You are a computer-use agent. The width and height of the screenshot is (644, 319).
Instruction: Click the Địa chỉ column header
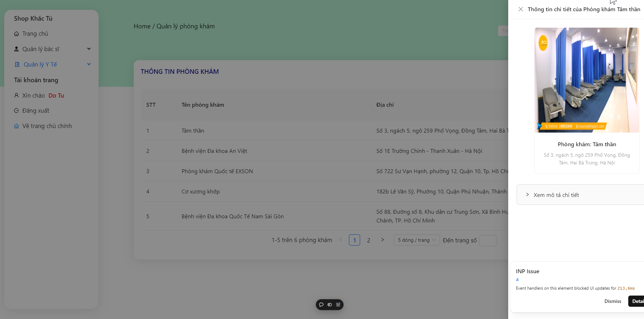(x=385, y=105)
